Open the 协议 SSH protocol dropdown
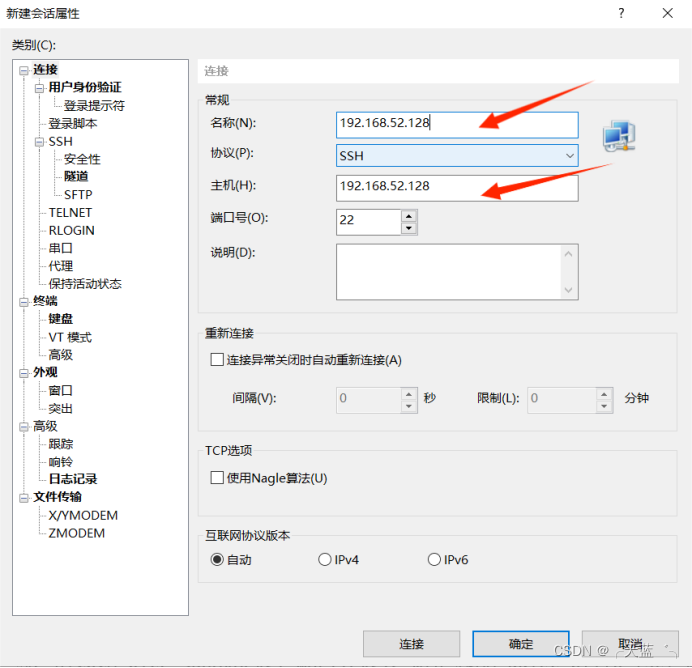Image resolution: width=692 pixels, height=668 pixels. click(457, 156)
